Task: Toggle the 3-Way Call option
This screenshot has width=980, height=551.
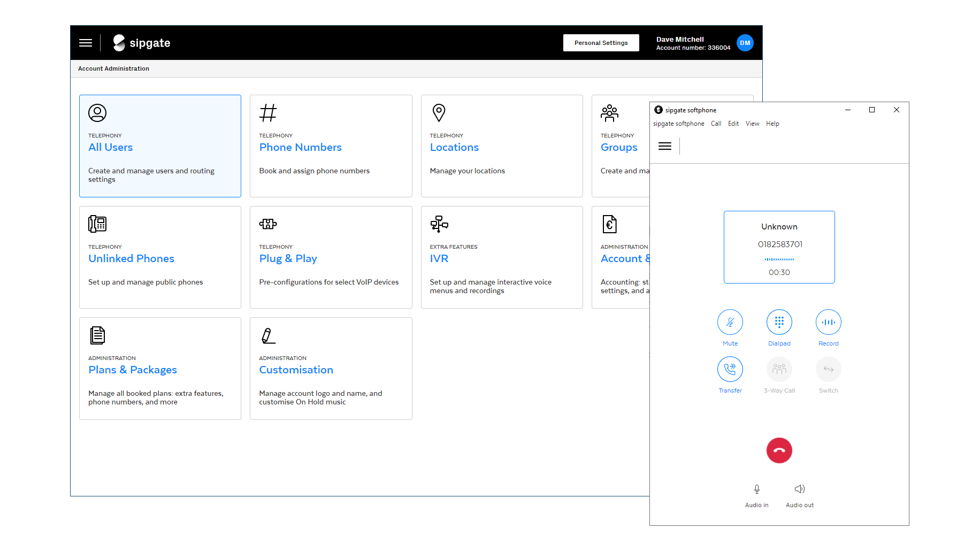Action: tap(779, 369)
